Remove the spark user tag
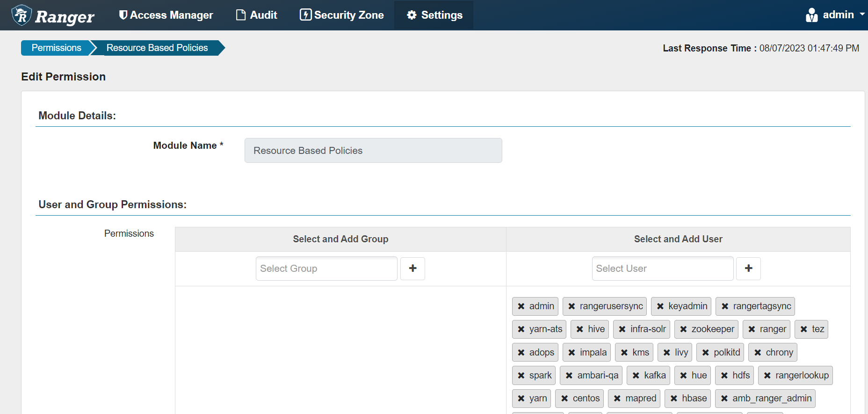The width and height of the screenshot is (868, 414). 521,376
